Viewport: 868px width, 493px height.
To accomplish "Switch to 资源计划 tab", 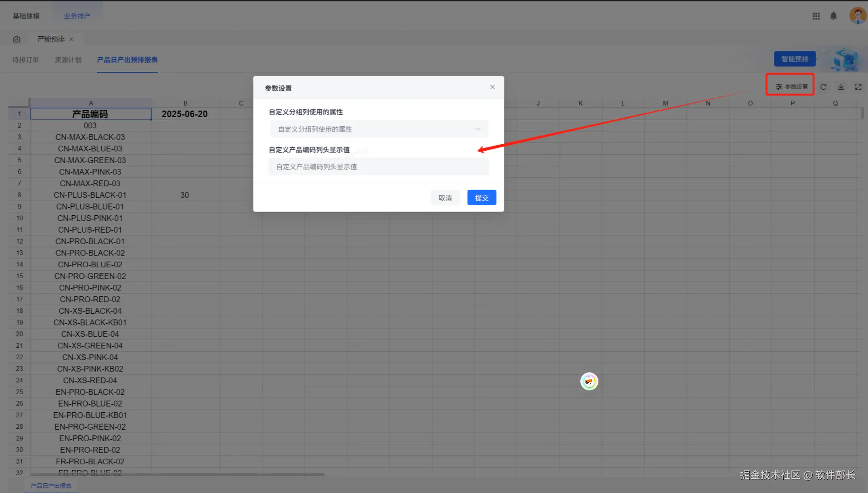I will (x=68, y=60).
